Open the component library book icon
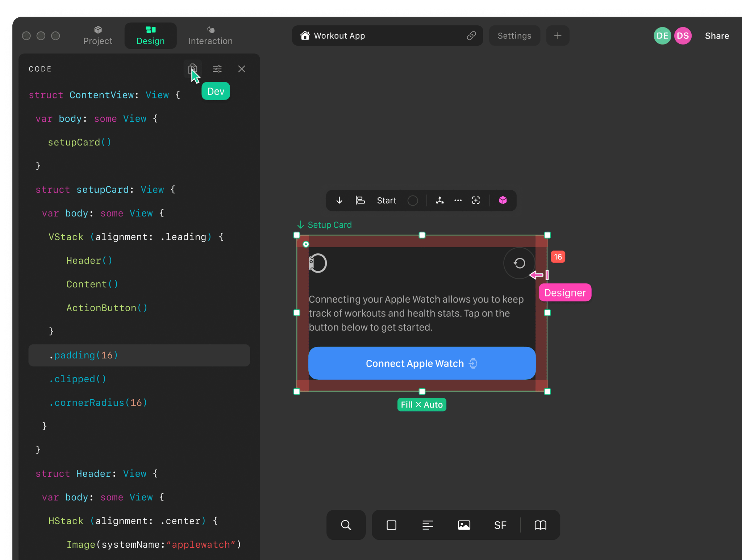 point(540,525)
